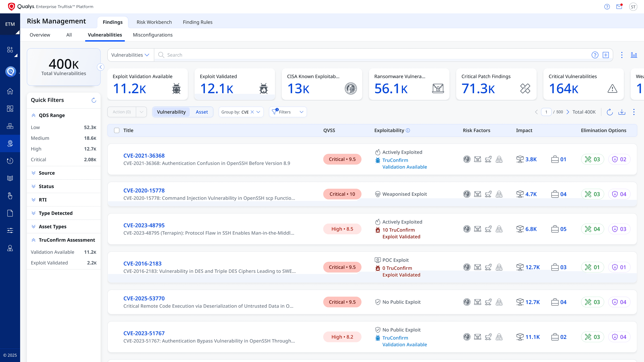The image size is (644, 362).
Task: Download the vulnerabilities list
Action: click(x=622, y=112)
